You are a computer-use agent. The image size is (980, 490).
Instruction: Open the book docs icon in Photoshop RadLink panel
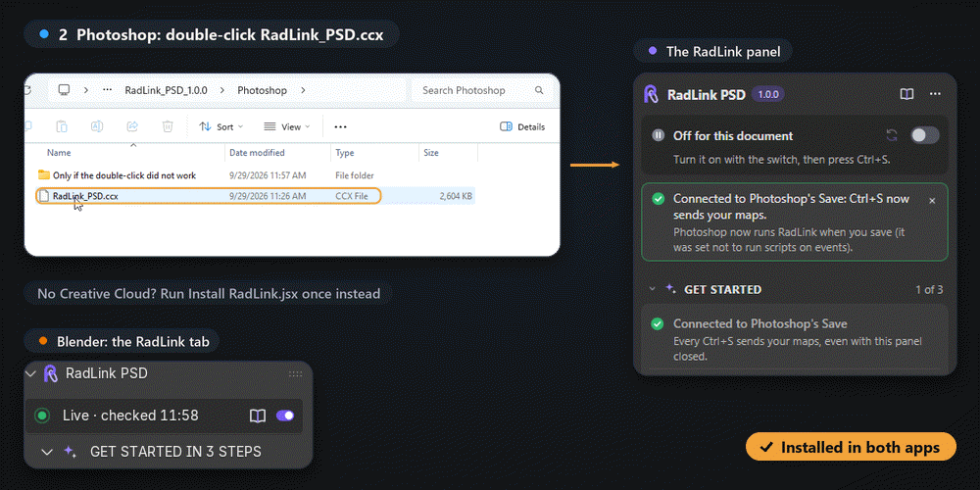tap(906, 94)
